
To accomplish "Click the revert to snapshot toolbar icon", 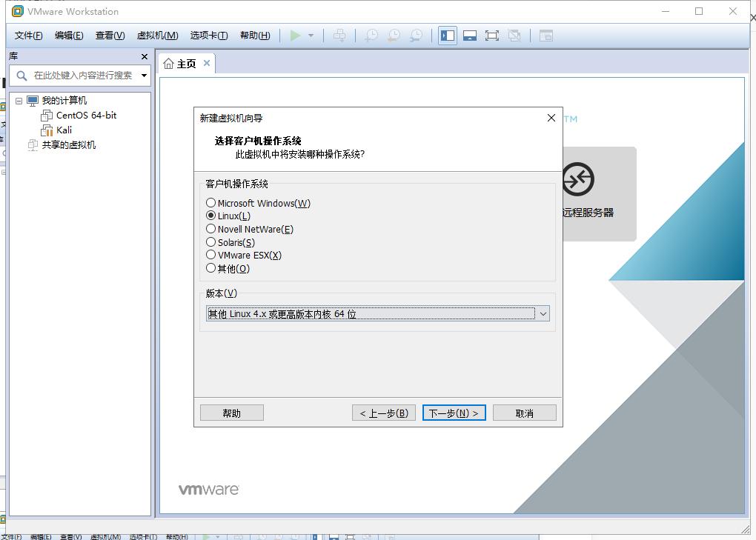I will tap(394, 36).
